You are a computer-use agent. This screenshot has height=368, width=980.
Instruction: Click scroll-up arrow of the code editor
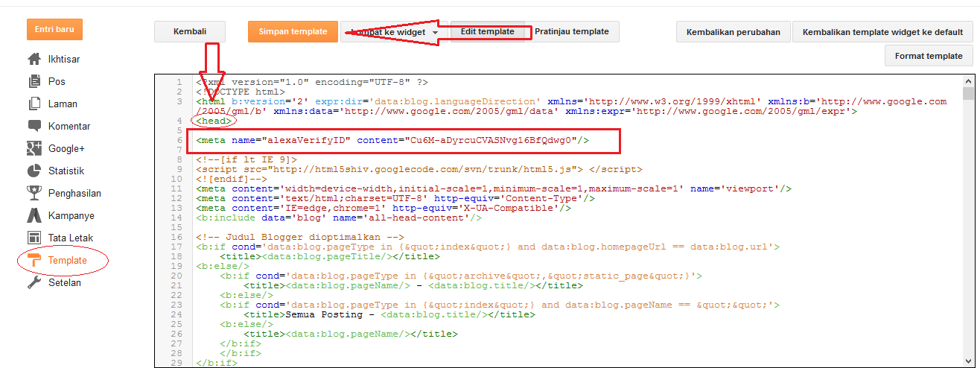pyautogui.click(x=967, y=80)
